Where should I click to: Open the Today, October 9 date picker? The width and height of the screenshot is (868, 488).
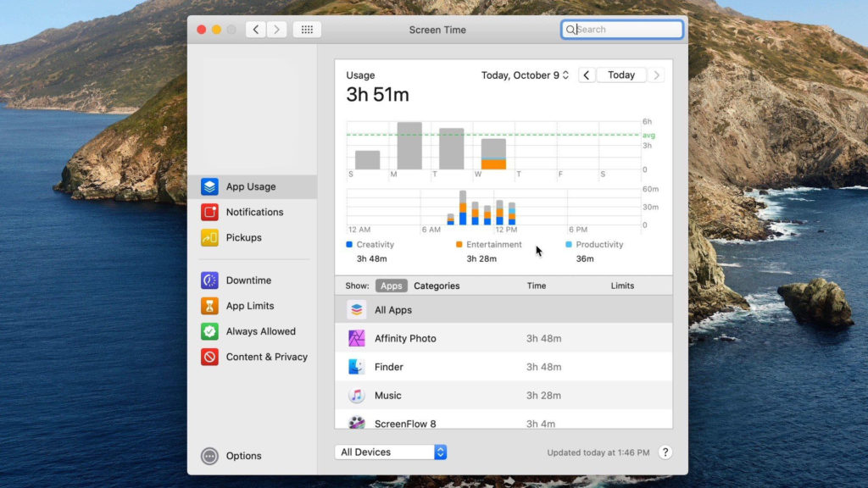click(525, 75)
